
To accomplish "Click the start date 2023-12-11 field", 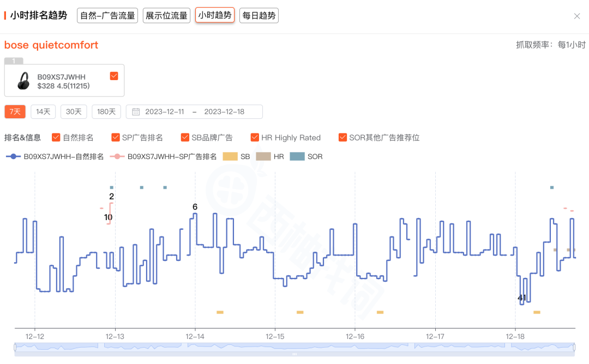I will coord(165,112).
